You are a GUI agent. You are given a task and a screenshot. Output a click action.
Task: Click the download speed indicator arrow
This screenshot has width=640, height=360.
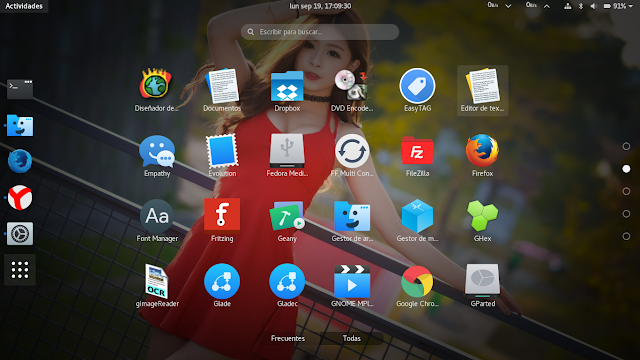(508, 6)
